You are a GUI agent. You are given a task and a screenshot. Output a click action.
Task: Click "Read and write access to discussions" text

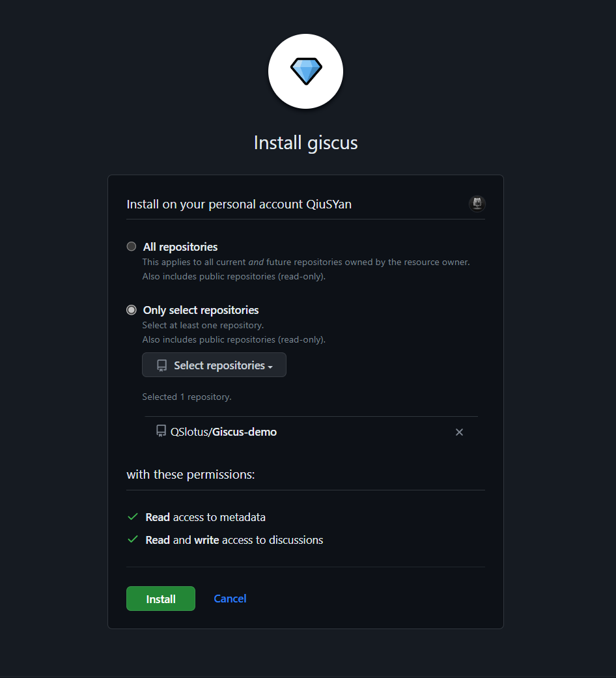point(234,540)
